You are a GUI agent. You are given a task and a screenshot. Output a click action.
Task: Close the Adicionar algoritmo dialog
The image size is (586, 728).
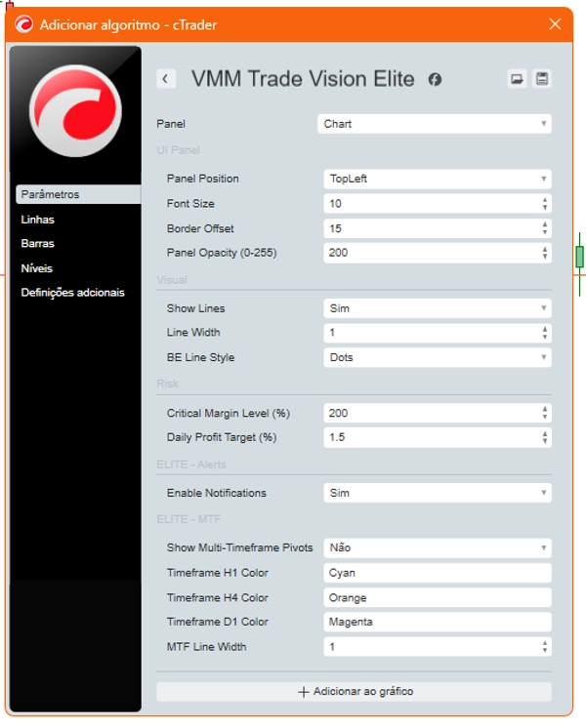coord(555,24)
